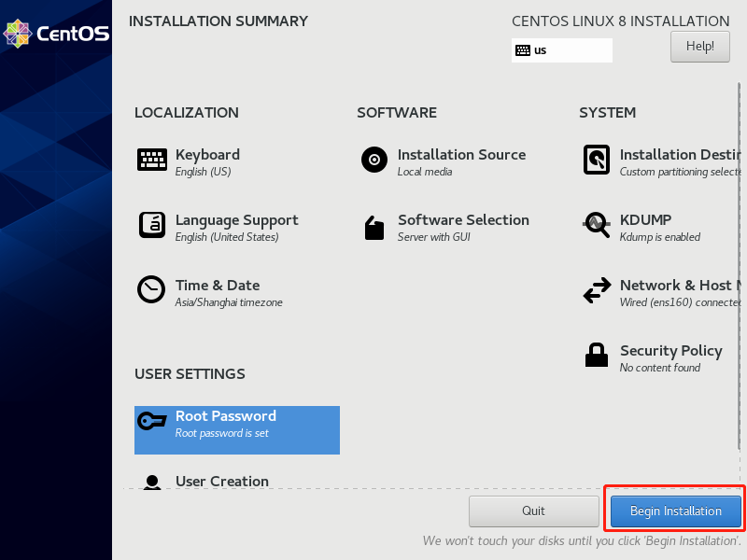This screenshot has width=747, height=560.
Task: Click the Help! button
Action: (699, 47)
